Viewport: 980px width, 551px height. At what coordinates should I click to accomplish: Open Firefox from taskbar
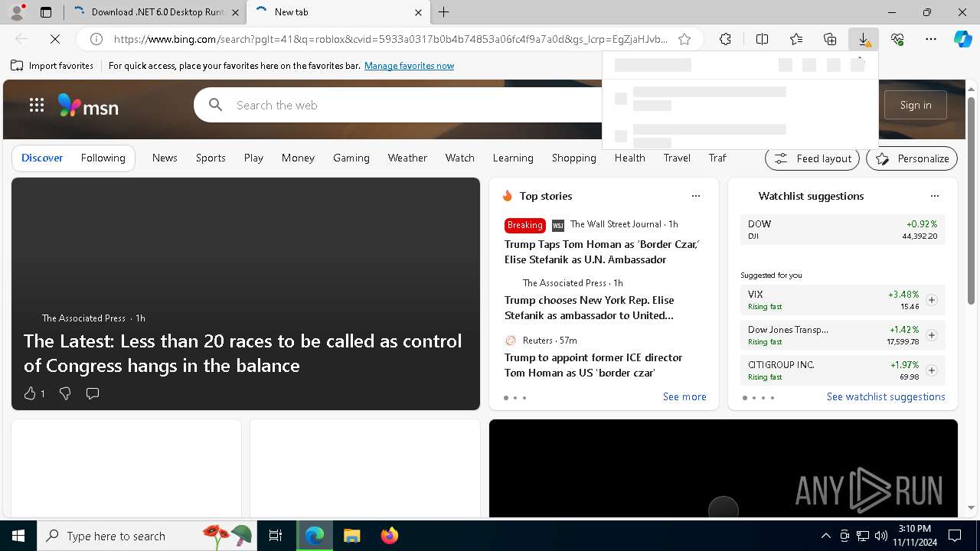pos(389,536)
